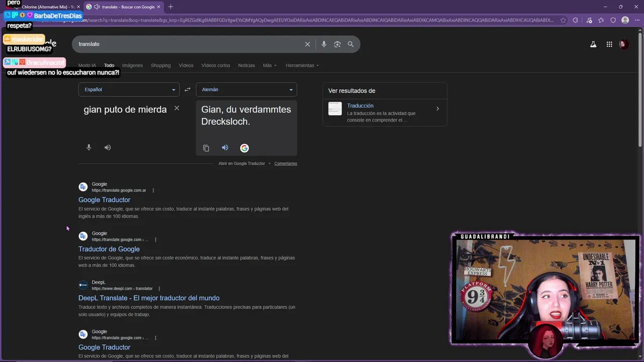Start voice search with microphone icon
The height and width of the screenshot is (362, 644).
tap(324, 44)
